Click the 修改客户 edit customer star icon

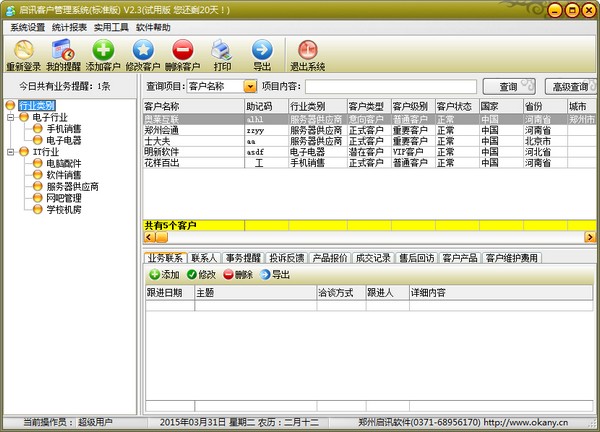143,50
